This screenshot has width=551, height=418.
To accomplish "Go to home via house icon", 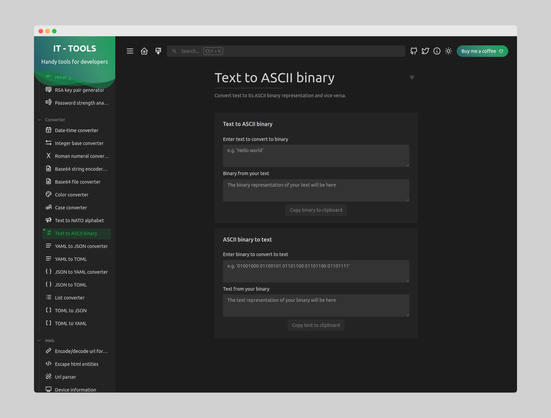I will (144, 51).
